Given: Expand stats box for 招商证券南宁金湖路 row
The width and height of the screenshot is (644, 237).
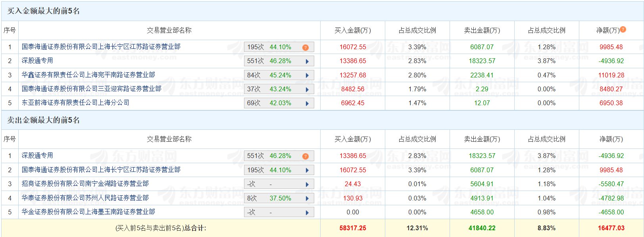Looking at the screenshot, I should [x=307, y=185].
